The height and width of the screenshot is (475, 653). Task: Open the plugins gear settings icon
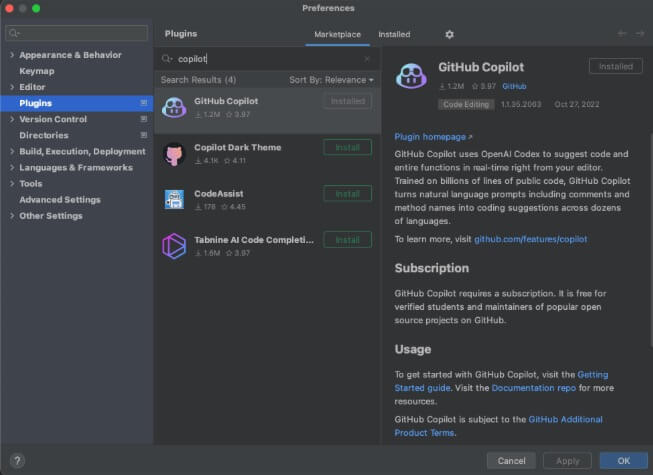tap(449, 34)
